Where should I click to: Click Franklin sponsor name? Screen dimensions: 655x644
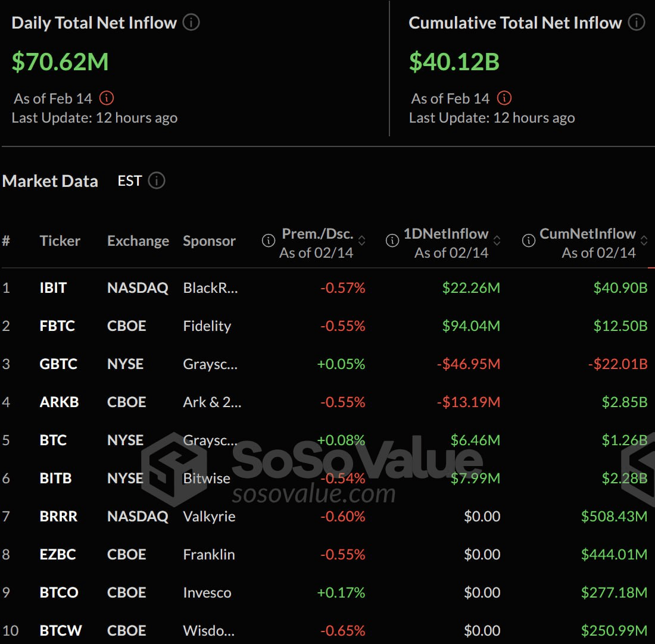coord(209,554)
